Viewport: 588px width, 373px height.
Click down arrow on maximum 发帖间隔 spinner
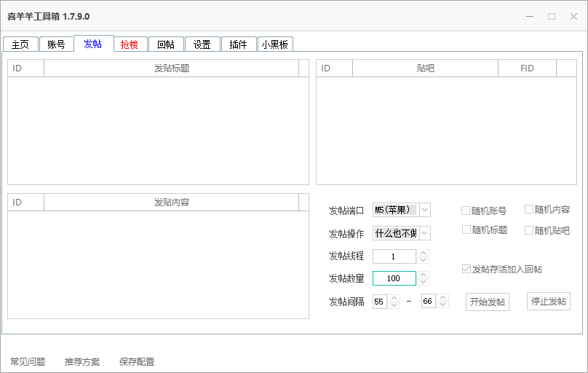pyautogui.click(x=442, y=305)
